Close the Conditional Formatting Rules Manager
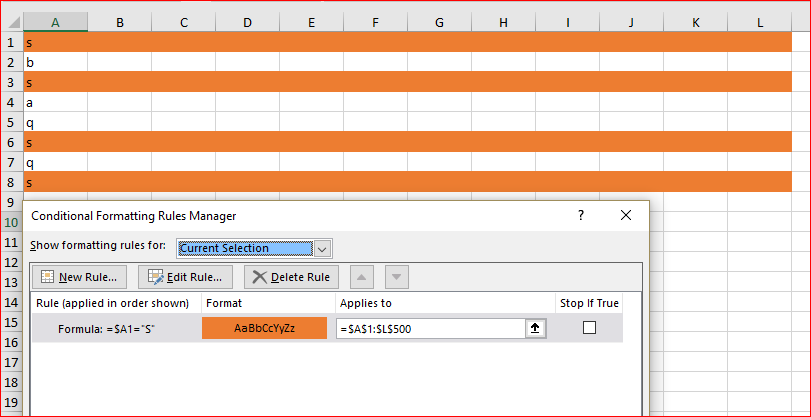This screenshot has height=417, width=811. coord(626,216)
